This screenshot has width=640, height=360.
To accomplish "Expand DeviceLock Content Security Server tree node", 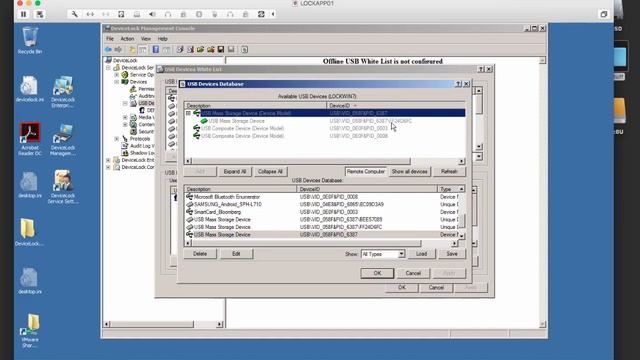I will coord(109,167).
